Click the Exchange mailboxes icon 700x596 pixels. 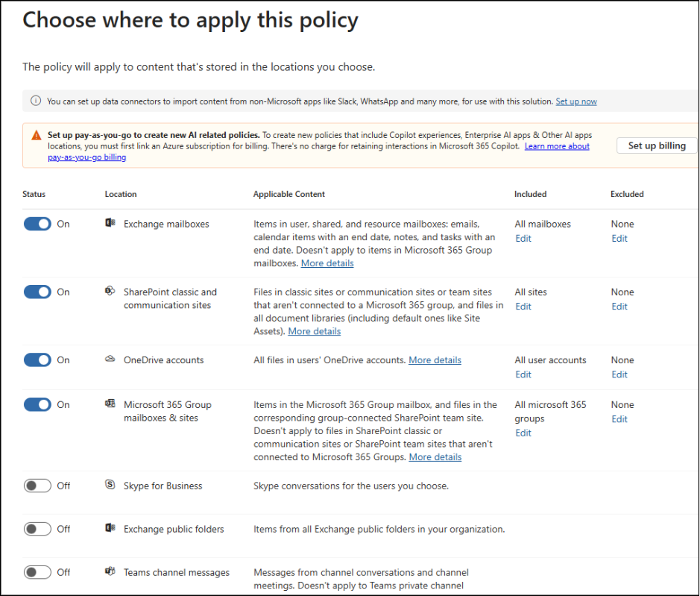(110, 222)
